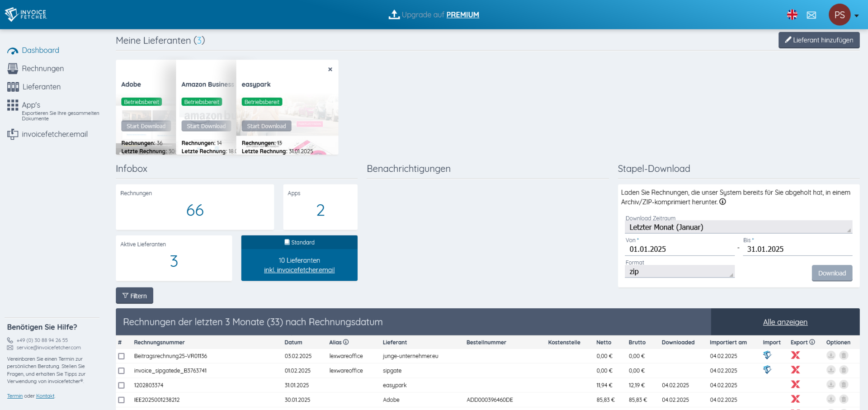Tick the checkbox for invoice 1202803374

[121, 386]
